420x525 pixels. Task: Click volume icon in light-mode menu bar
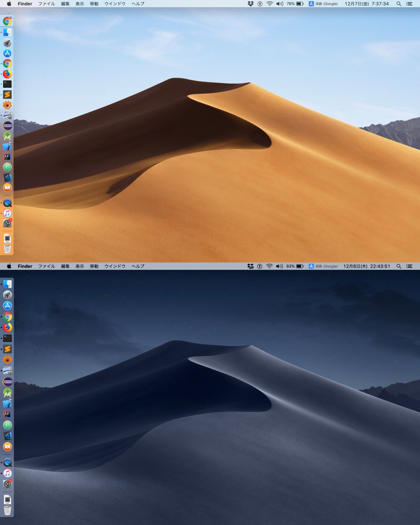pos(279,4)
